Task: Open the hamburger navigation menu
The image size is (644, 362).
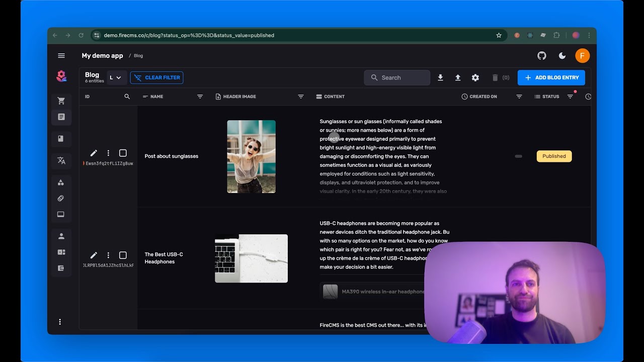Action: tap(61, 56)
